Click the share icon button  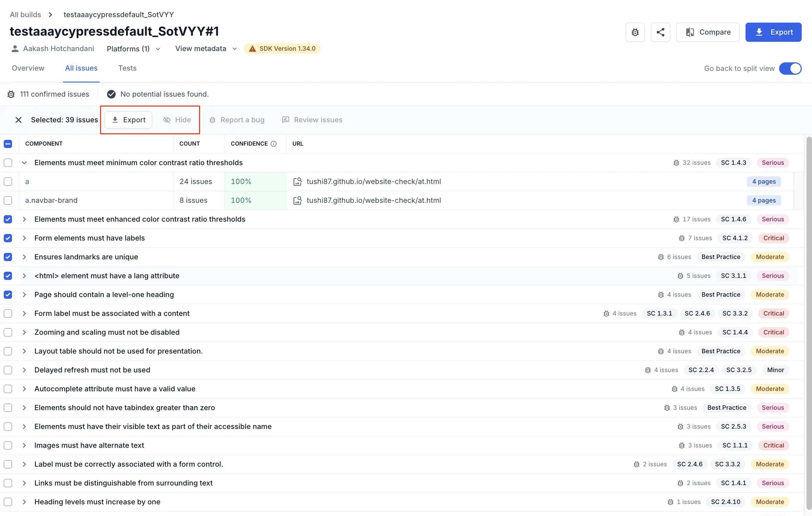pyautogui.click(x=660, y=32)
